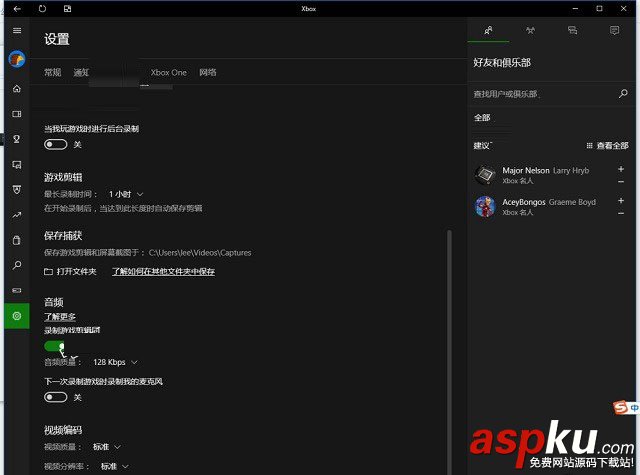Click the back arrow in title bar
640x475 pixels.
[17, 9]
